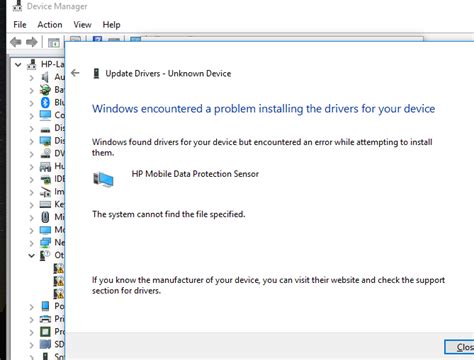The width and height of the screenshot is (474, 360).
Task: Open the Help menu
Action: coord(111,25)
